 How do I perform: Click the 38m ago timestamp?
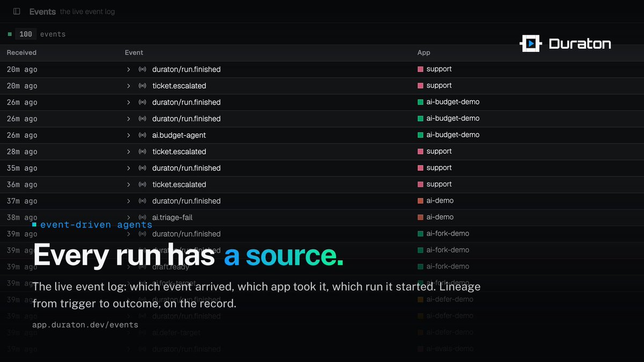22,217
